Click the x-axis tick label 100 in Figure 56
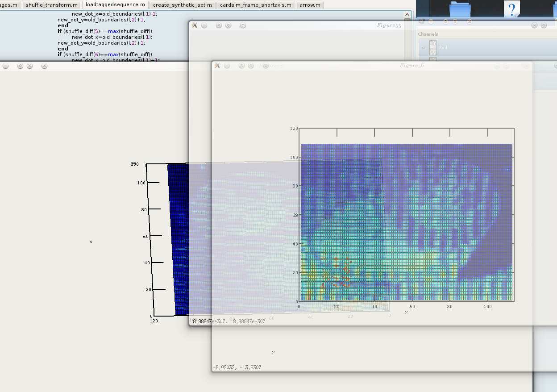Image resolution: width=557 pixels, height=392 pixels. pyautogui.click(x=488, y=307)
